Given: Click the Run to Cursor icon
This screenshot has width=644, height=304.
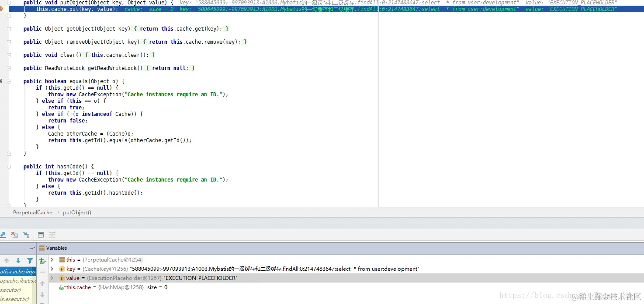Looking at the screenshot, I should [26, 235].
